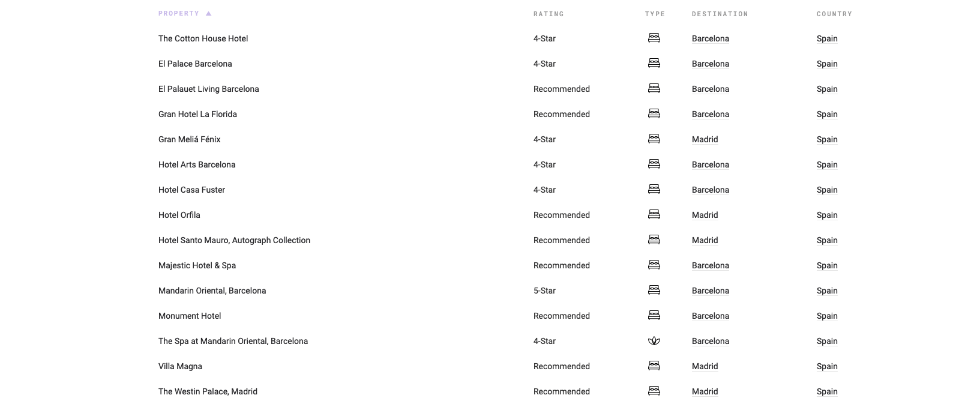980x413 pixels.
Task: Open Mandarin Oriental, Barcelona property name
Action: 212,291
